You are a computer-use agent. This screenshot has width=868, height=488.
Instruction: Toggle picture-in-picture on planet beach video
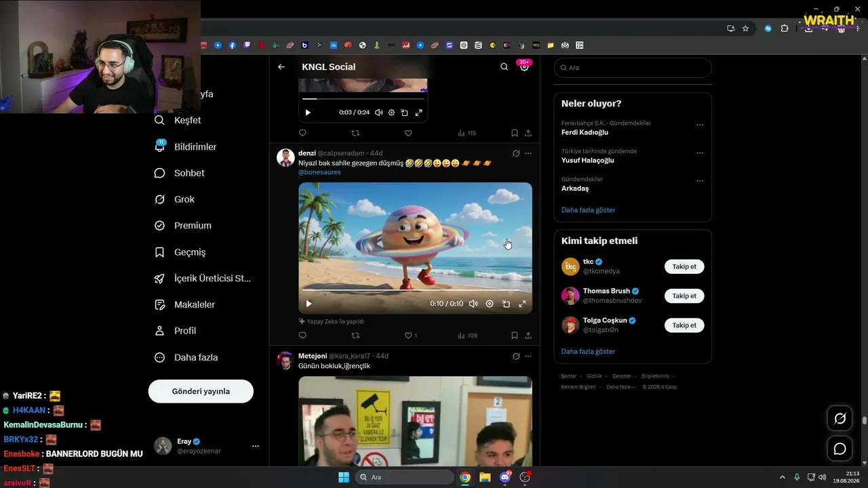506,304
